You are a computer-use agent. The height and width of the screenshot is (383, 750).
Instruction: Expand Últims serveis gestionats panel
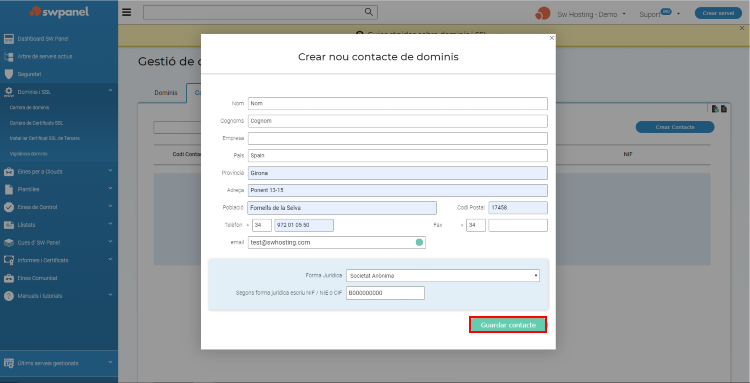coord(110,362)
